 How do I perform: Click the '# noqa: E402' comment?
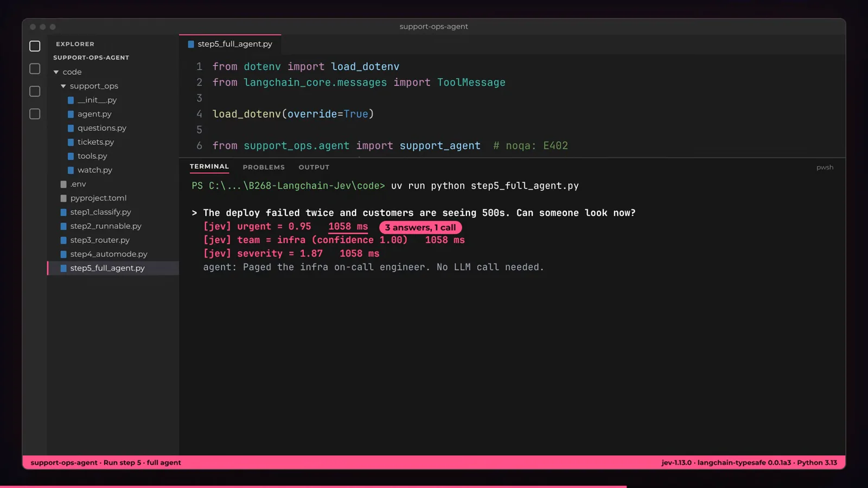531,146
